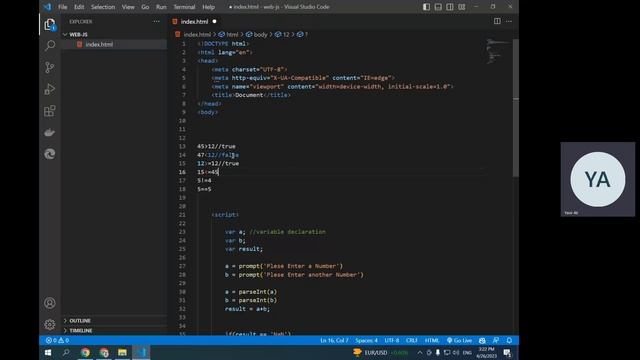The width and height of the screenshot is (640, 360).
Task: Open the Edit menu
Action: coord(79,7)
